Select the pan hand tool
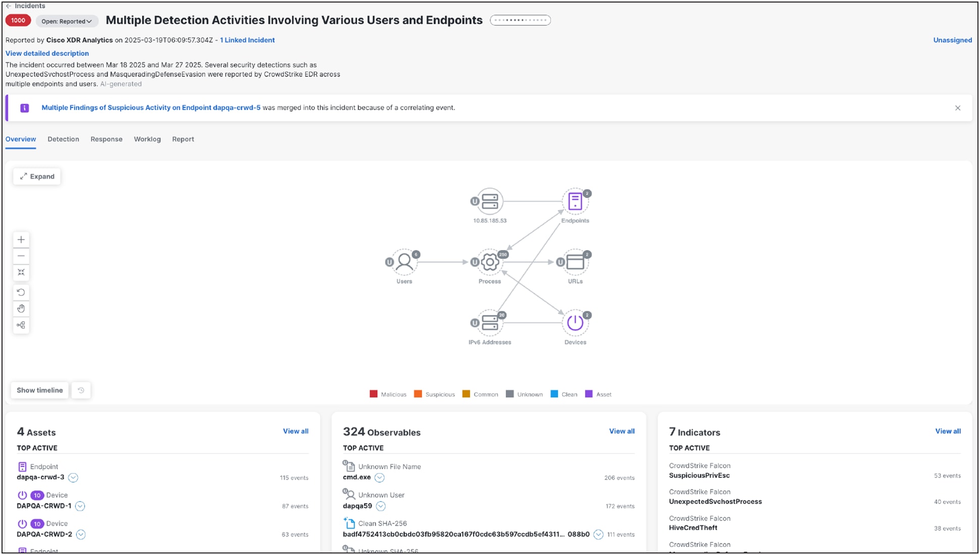 pos(21,309)
